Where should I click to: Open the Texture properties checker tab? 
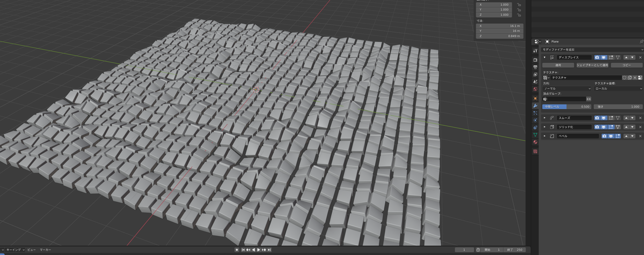(x=535, y=151)
